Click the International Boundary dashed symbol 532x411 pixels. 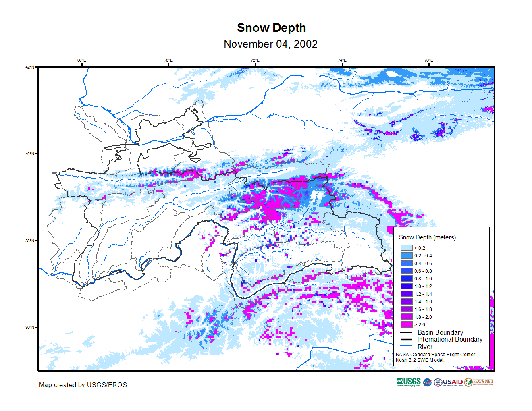406,340
